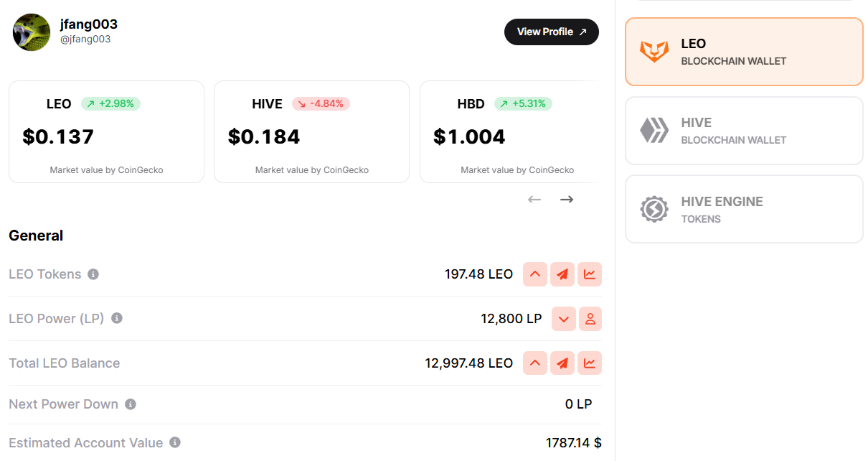Click the info icon beside LEO Tokens

tap(93, 274)
